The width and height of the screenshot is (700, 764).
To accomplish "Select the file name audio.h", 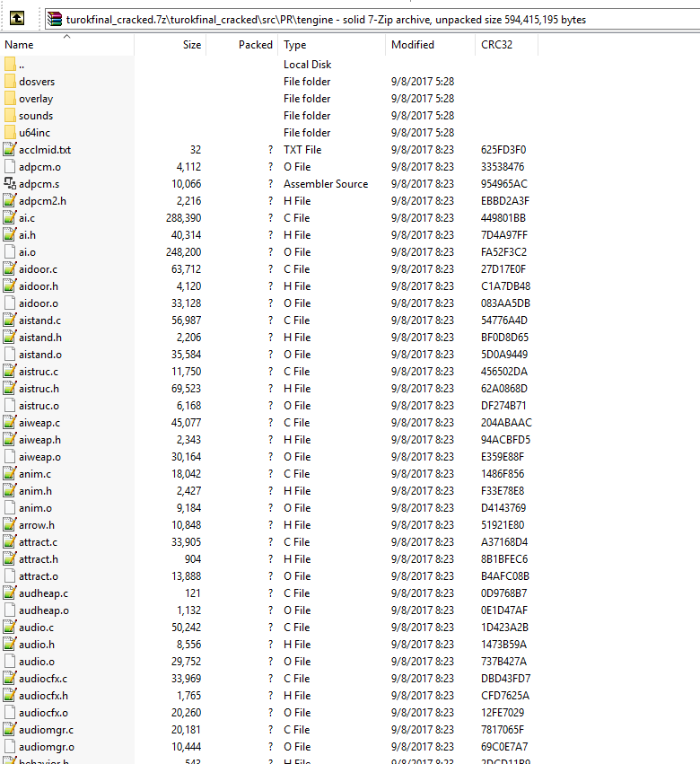I will (x=37, y=644).
